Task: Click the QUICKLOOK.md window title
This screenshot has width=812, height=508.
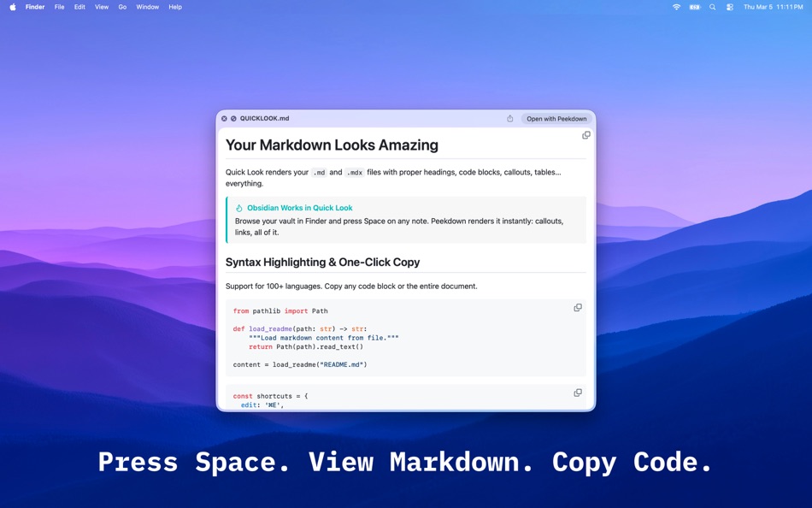Action: 265,119
